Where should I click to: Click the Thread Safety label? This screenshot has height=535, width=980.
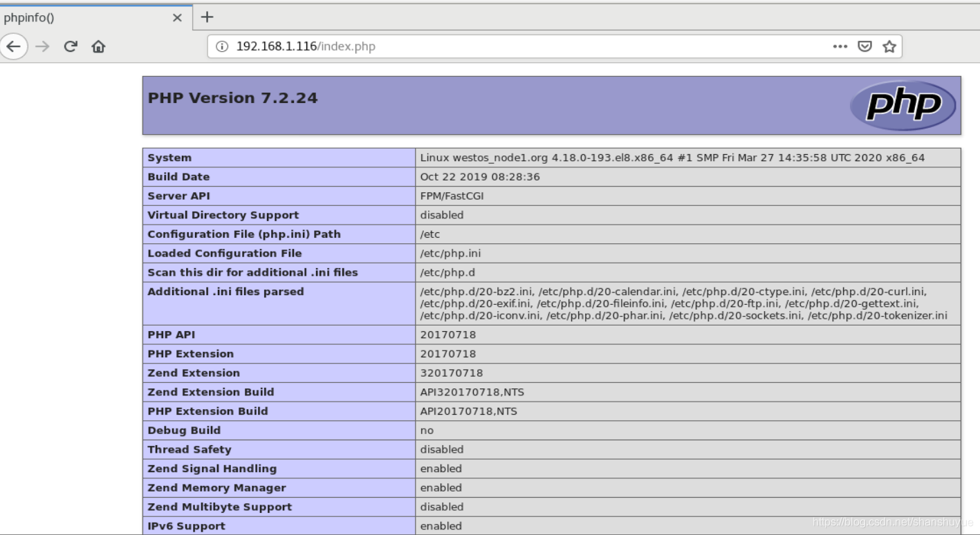pos(189,449)
